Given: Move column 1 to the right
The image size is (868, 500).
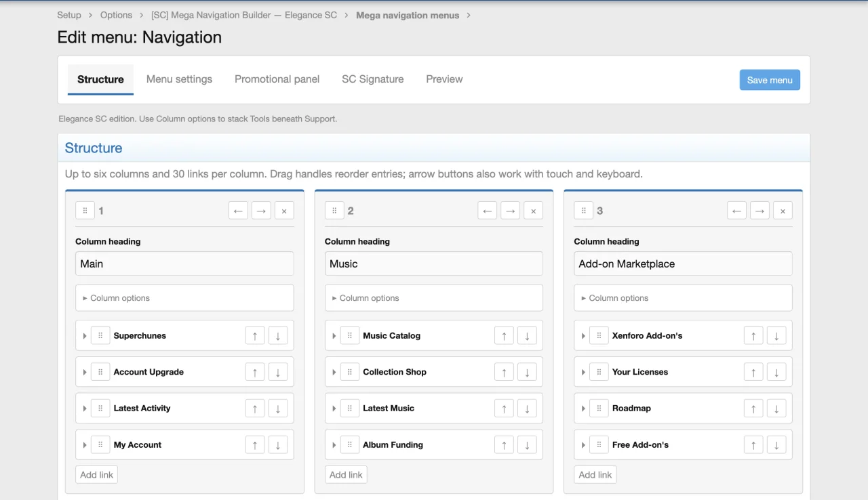Looking at the screenshot, I should pos(261,211).
